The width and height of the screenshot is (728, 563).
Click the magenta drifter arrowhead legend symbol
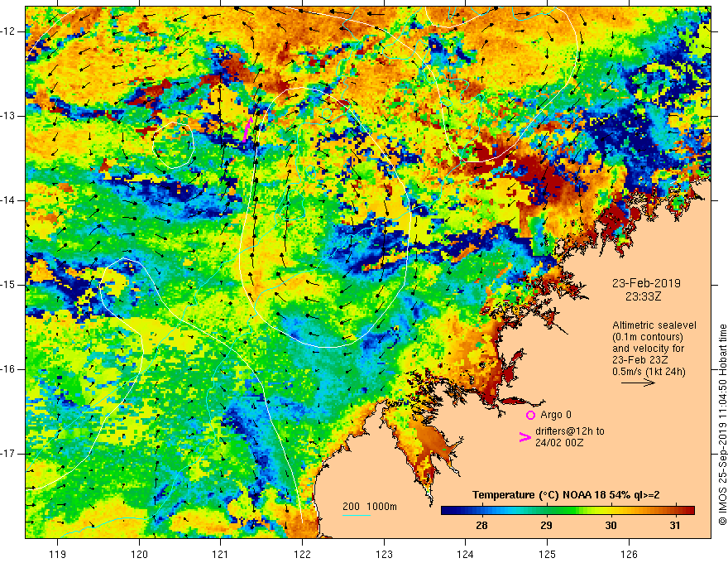[x=524, y=437]
